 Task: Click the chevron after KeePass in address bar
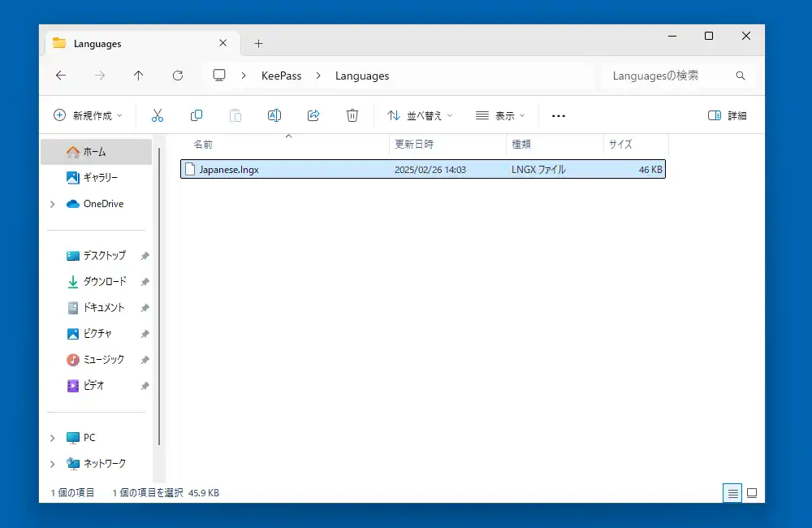[x=318, y=76]
